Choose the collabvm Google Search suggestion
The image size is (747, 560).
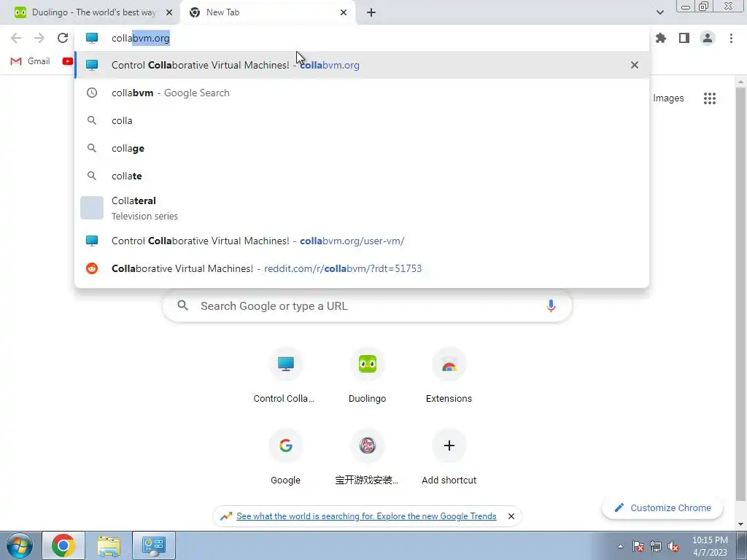pyautogui.click(x=362, y=93)
